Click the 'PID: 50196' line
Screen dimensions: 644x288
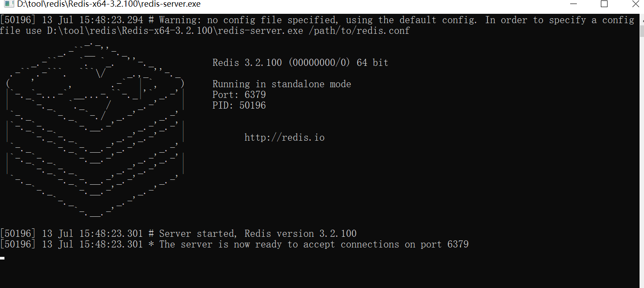(239, 105)
